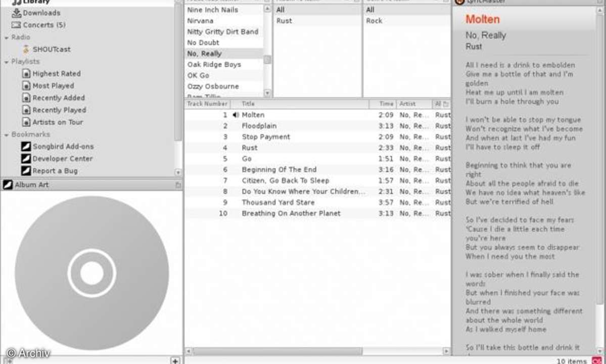Click the red icon in the status bar

[597, 360]
